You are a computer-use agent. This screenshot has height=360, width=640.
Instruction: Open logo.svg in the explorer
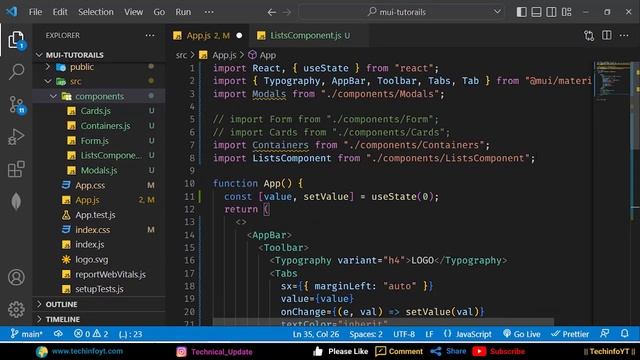point(91,259)
